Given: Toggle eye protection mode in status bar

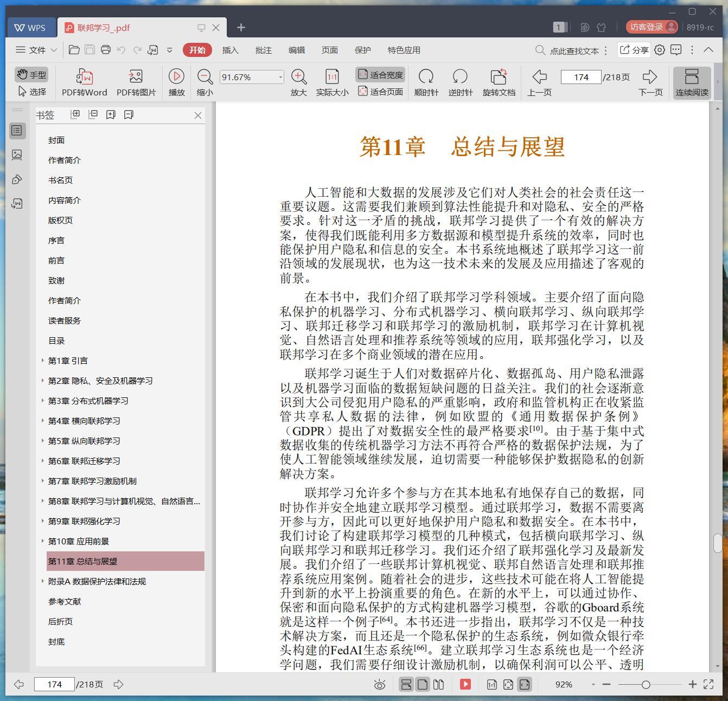Looking at the screenshot, I should 380,685.
